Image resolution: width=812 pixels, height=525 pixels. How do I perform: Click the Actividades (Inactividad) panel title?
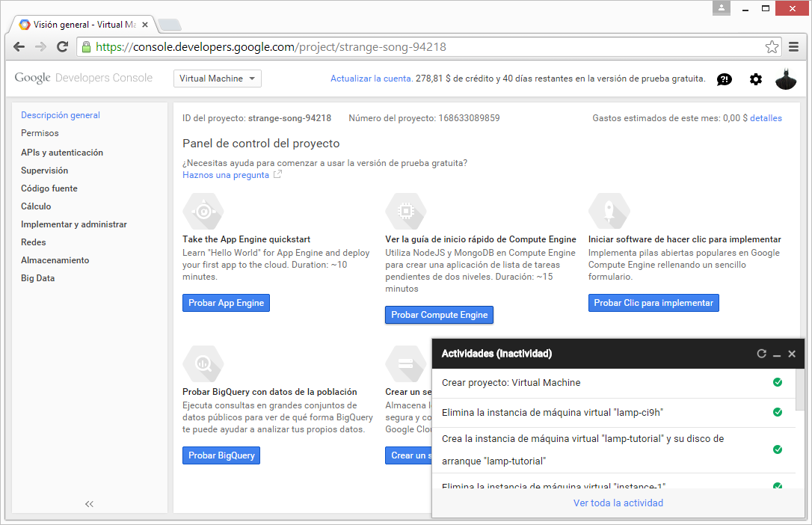tap(496, 354)
